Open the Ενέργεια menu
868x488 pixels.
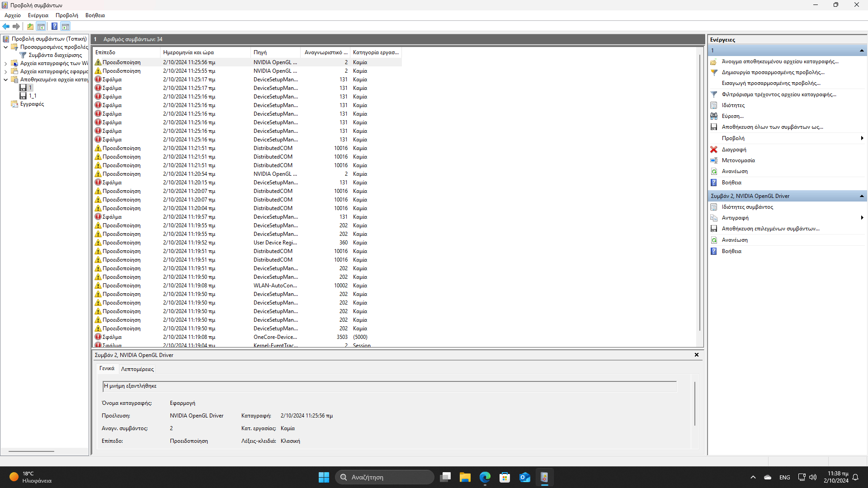click(x=38, y=15)
